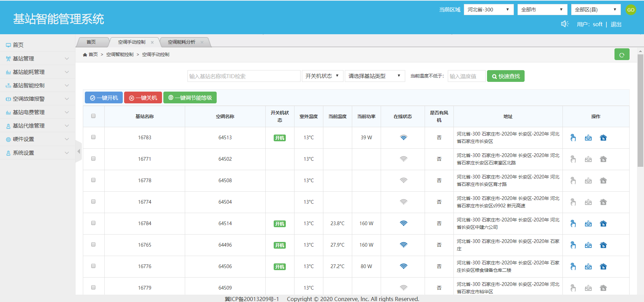Tick the checkbox for station 16771
This screenshot has width=644, height=302.
click(x=93, y=158)
